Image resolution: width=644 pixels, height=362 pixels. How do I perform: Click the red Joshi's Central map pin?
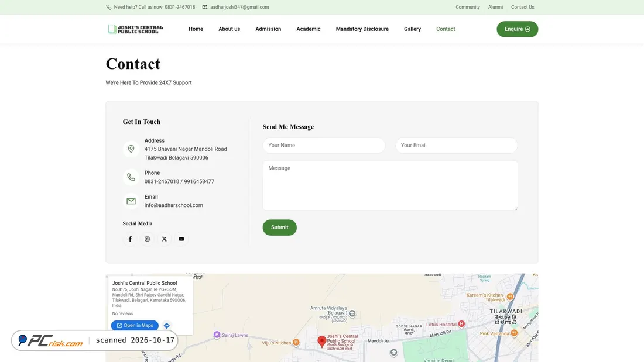tap(322, 342)
